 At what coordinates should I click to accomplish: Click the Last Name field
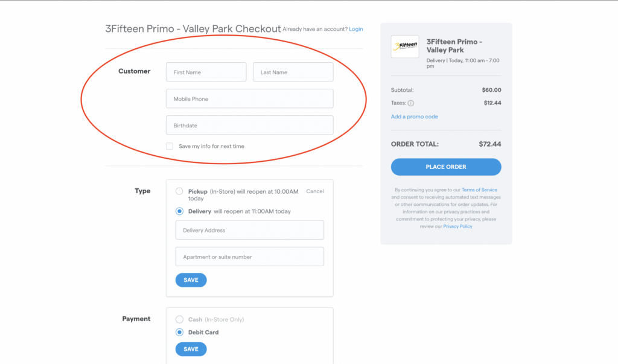tap(293, 72)
